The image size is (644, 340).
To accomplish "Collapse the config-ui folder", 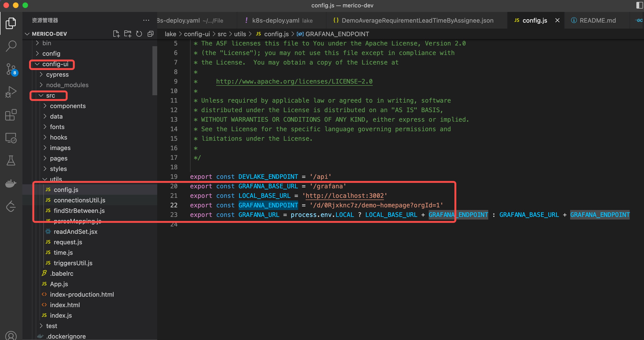I will tap(55, 64).
